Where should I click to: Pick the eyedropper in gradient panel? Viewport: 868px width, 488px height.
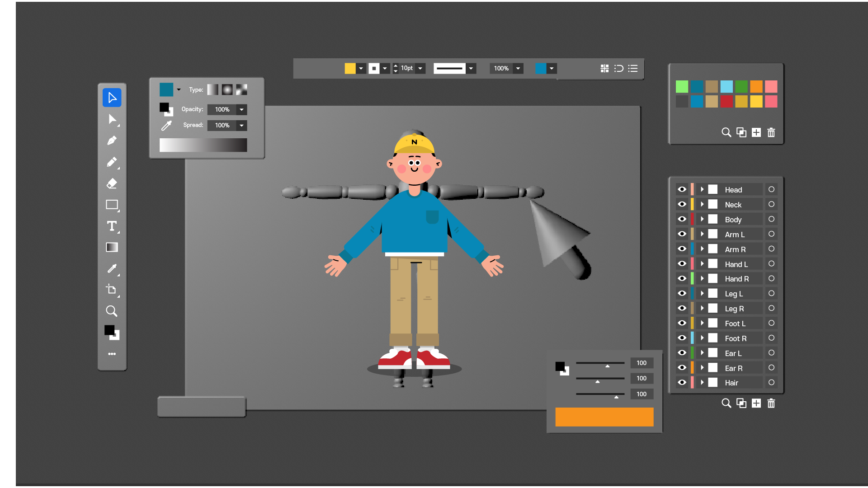[x=166, y=126]
